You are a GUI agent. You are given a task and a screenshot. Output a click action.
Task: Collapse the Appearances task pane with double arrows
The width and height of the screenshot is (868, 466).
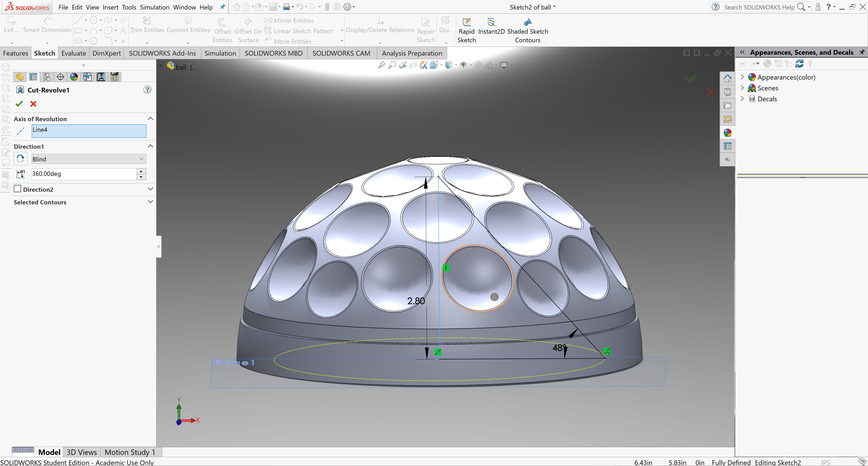(x=742, y=52)
